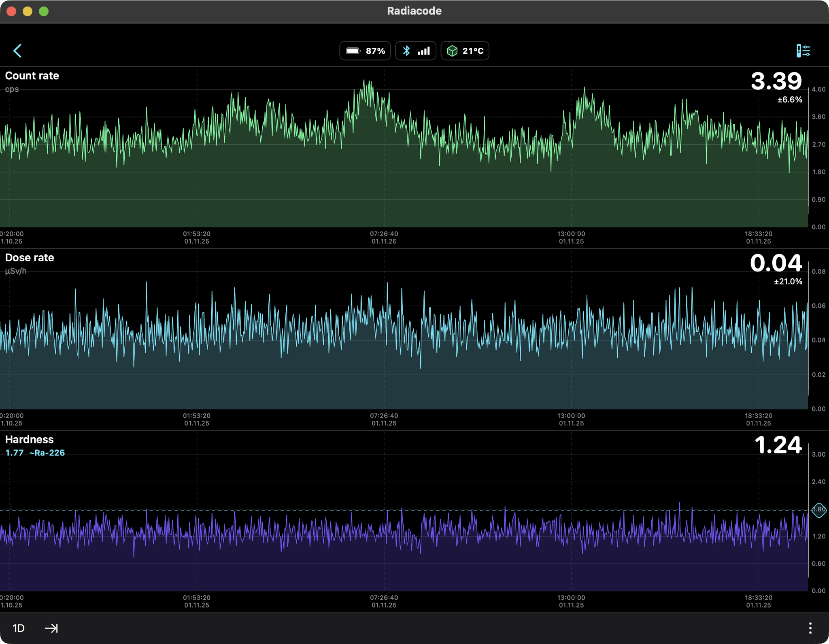Open the chart settings sliders icon
The height and width of the screenshot is (644, 829).
click(803, 51)
